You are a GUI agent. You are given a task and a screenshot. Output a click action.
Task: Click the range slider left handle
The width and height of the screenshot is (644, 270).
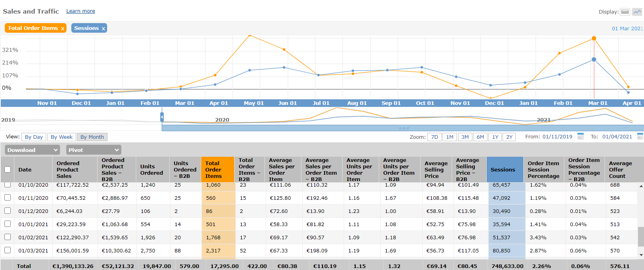[x=162, y=117]
